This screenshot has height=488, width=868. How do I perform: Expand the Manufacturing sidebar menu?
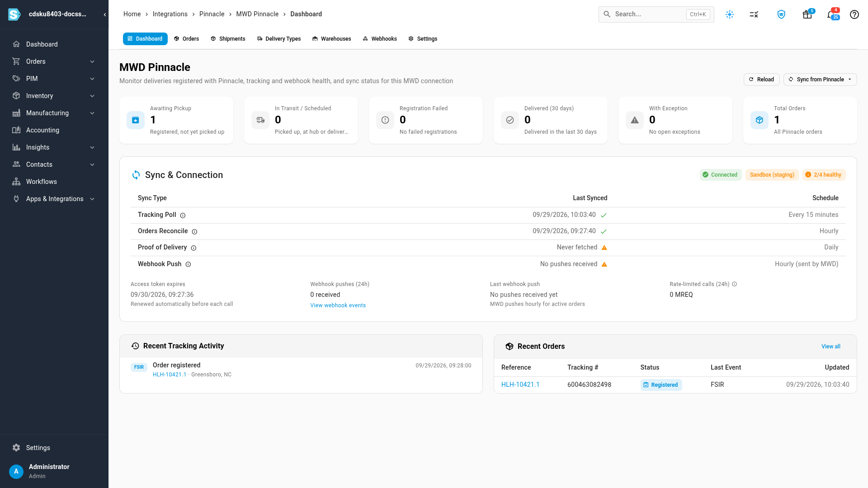92,113
